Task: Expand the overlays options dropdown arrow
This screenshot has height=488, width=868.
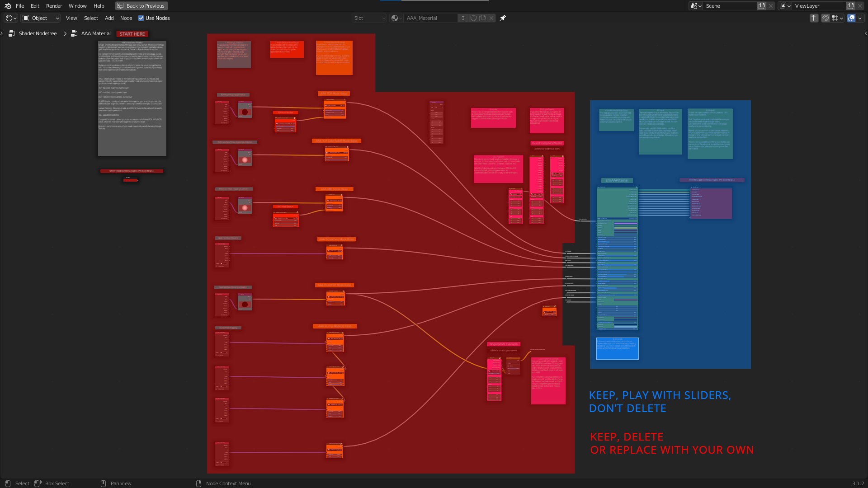Action: (x=860, y=18)
